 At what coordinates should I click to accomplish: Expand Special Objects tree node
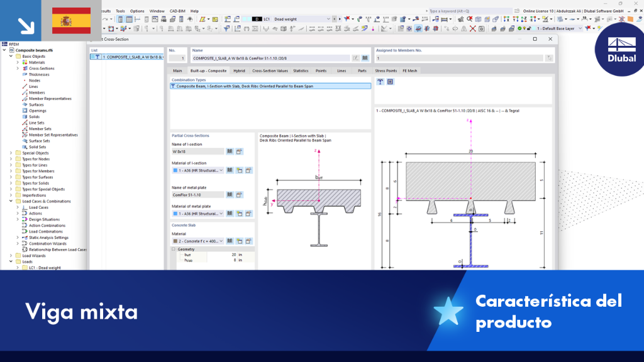tap(11, 153)
